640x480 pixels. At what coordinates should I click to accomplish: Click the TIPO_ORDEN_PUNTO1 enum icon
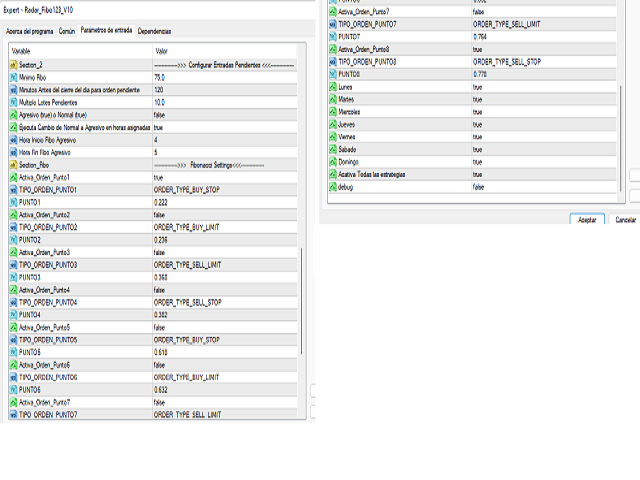[13, 190]
